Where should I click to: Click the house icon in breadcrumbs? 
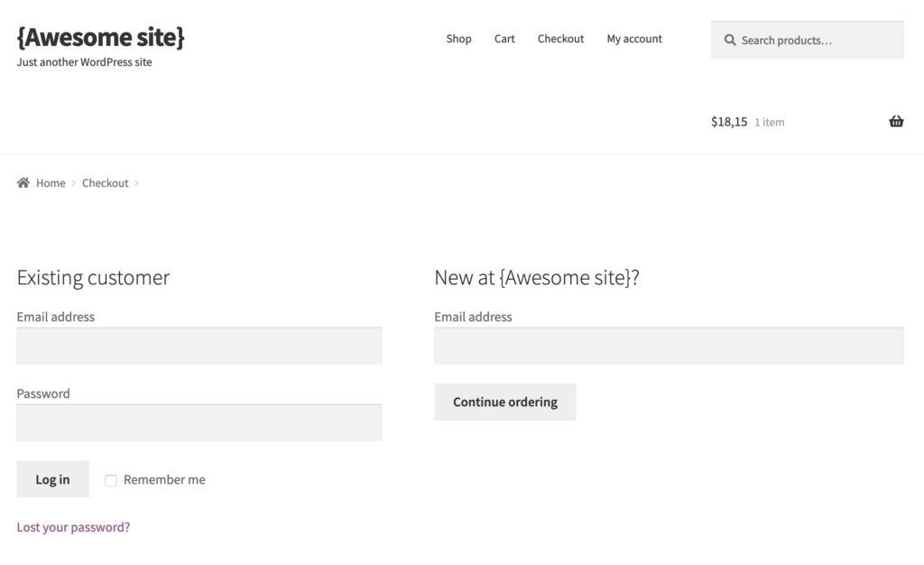pos(23,183)
